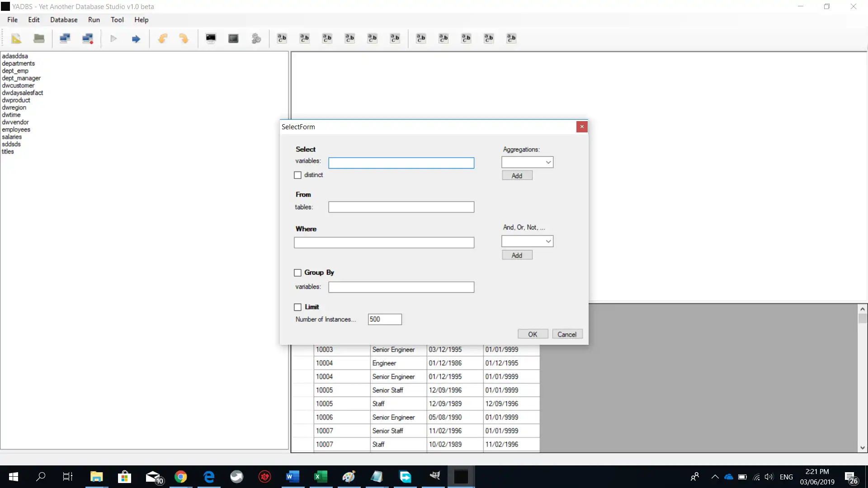
Task: Close the SelectForm dialog
Action: click(582, 127)
